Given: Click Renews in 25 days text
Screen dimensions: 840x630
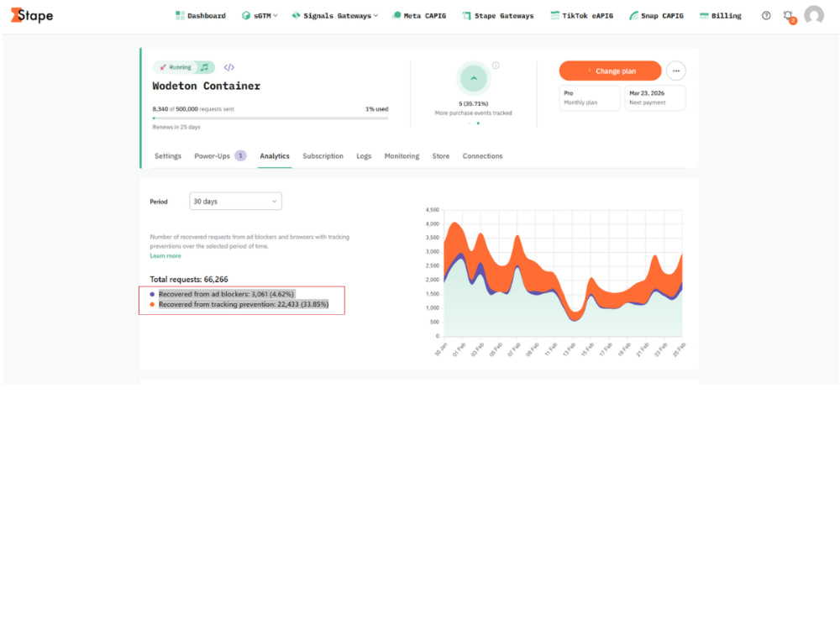Looking at the screenshot, I should [x=176, y=127].
